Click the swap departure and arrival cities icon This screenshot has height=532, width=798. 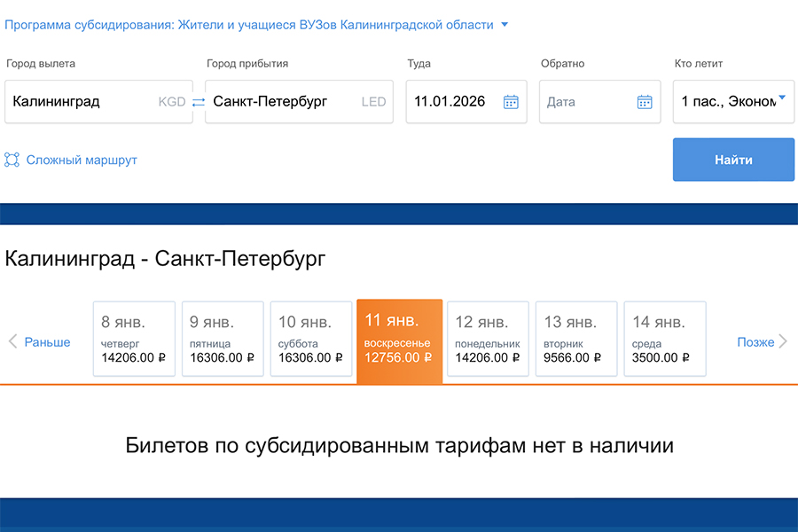tap(198, 101)
